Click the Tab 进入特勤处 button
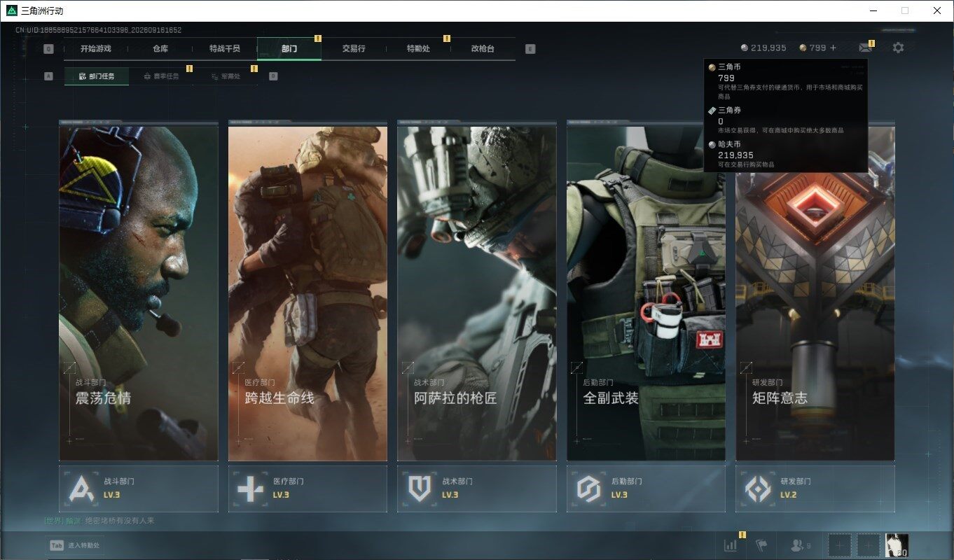 pyautogui.click(x=74, y=545)
